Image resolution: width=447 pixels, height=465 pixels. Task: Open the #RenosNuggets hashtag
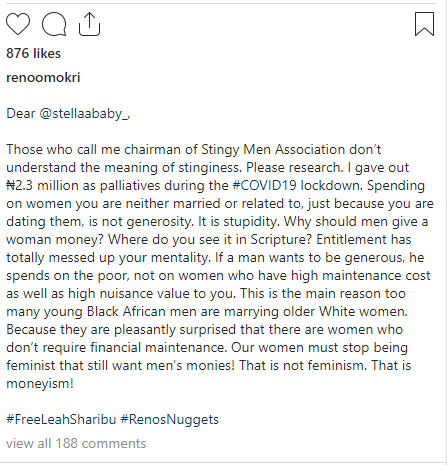170,419
